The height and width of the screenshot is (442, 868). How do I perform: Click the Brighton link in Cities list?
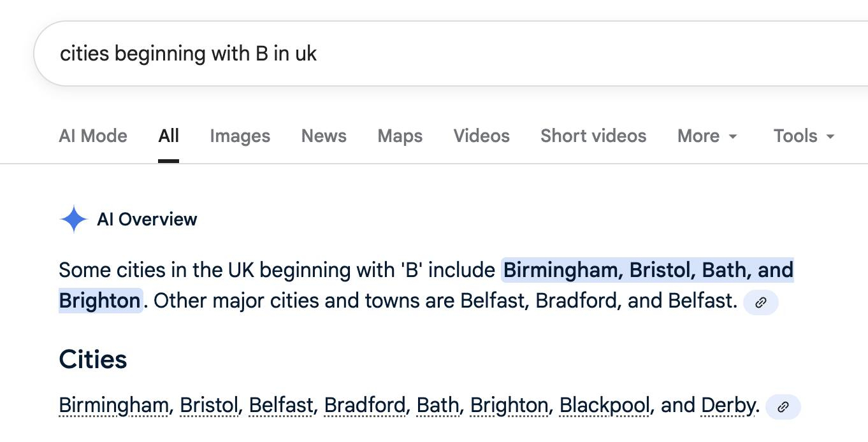[x=509, y=405]
